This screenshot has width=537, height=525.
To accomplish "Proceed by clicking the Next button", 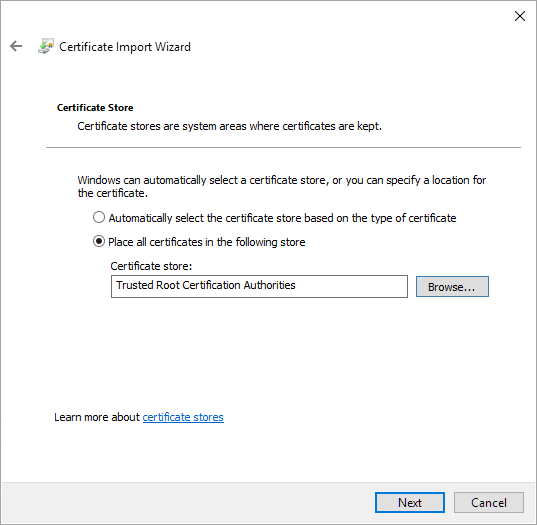I will [410, 502].
